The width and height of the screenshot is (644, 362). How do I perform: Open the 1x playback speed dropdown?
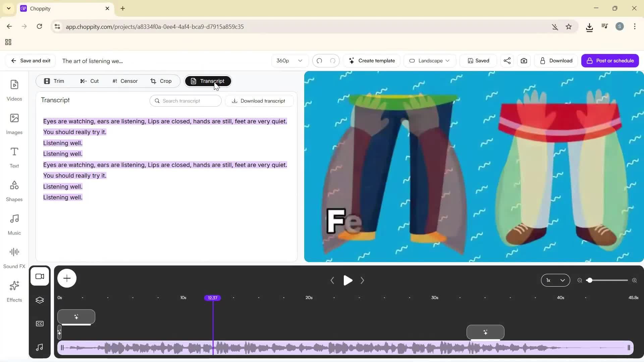click(x=555, y=280)
